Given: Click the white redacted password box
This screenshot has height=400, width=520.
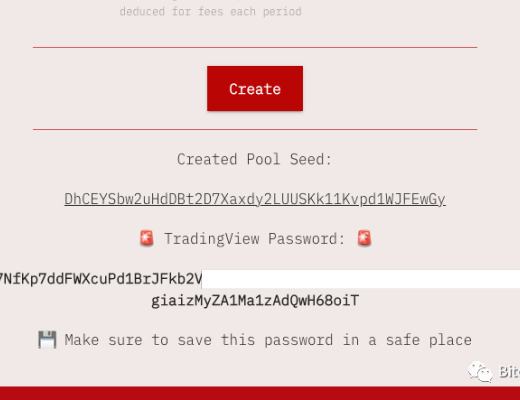Looking at the screenshot, I should (x=361, y=279).
